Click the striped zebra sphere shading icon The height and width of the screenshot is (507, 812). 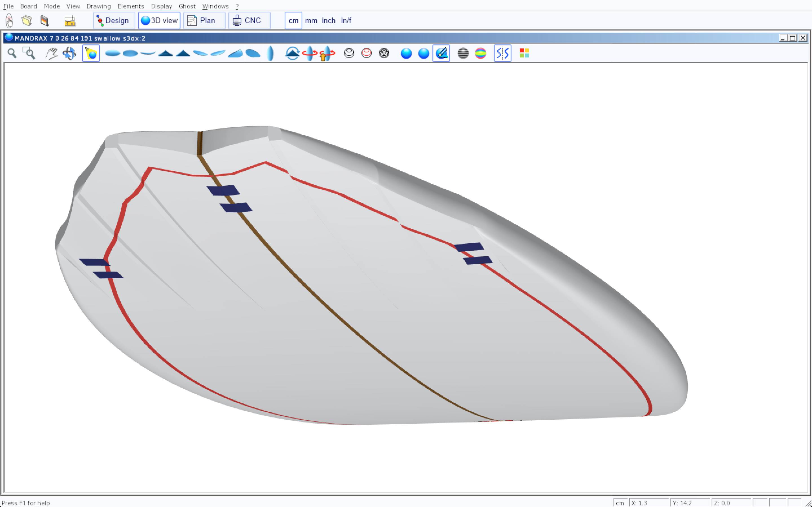pos(463,53)
